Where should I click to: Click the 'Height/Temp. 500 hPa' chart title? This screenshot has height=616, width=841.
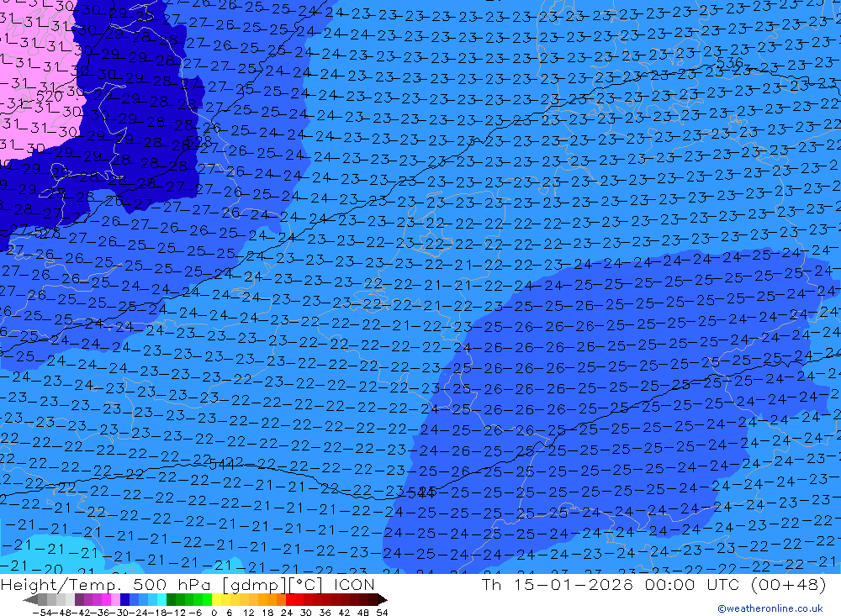[106, 584]
